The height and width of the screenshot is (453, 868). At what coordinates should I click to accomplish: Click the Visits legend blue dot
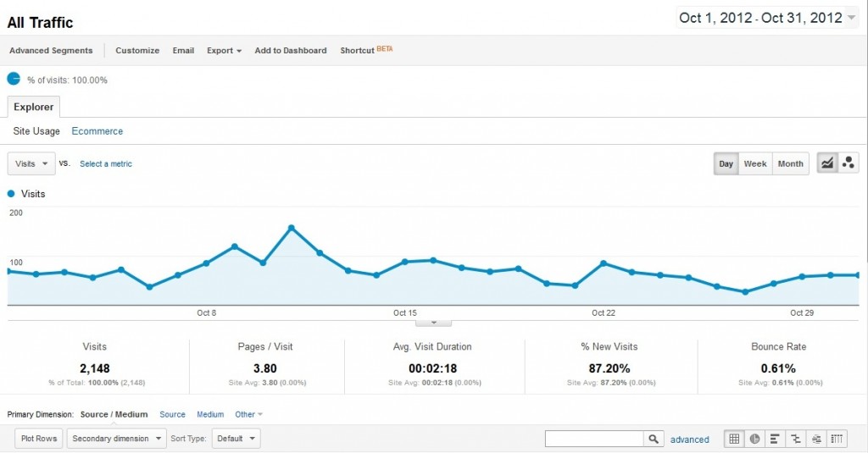tap(11, 194)
